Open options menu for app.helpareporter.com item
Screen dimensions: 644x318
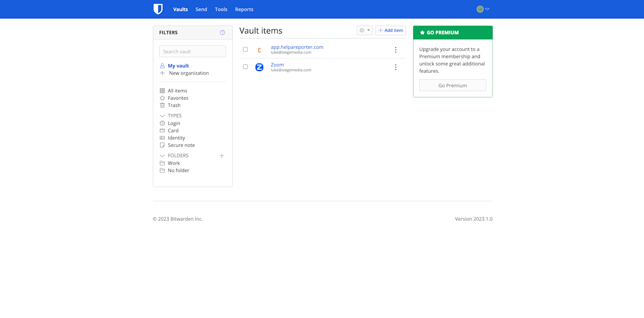point(396,50)
